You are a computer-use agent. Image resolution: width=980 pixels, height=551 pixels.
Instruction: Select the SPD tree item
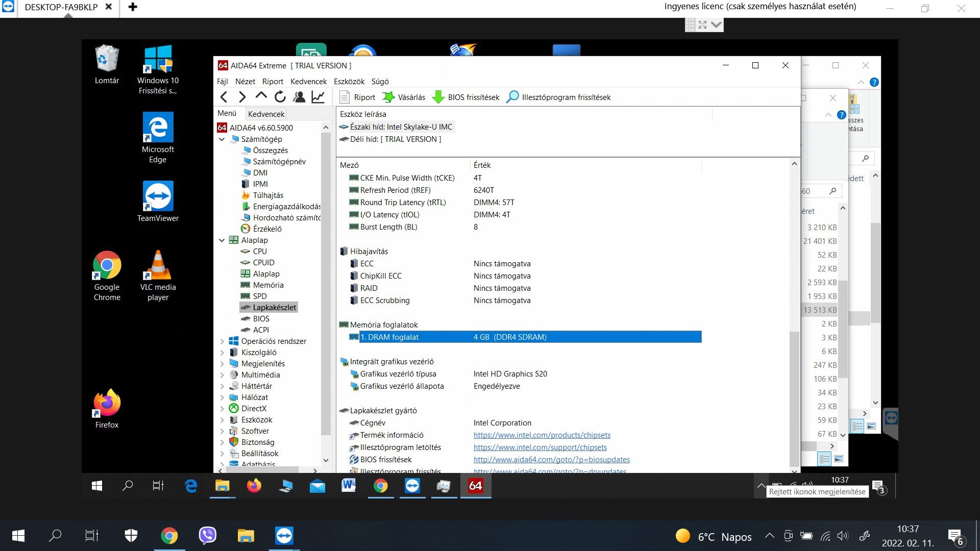pos(260,296)
